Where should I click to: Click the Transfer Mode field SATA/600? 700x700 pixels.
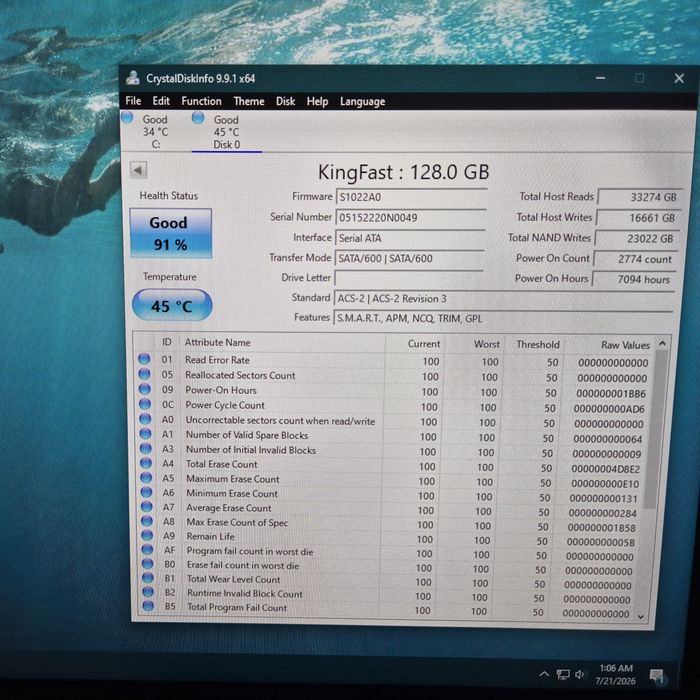coord(409,258)
